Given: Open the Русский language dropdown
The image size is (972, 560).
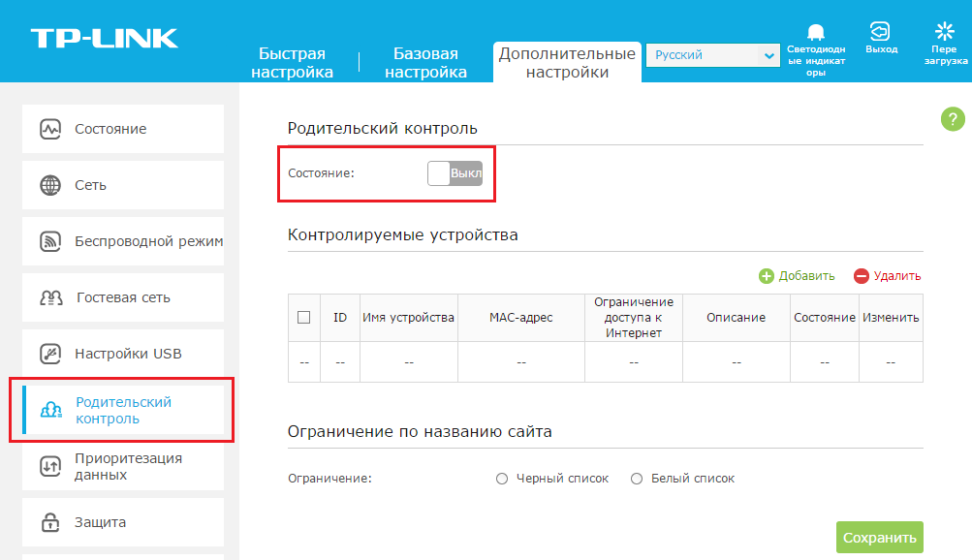Looking at the screenshot, I should click(x=712, y=56).
